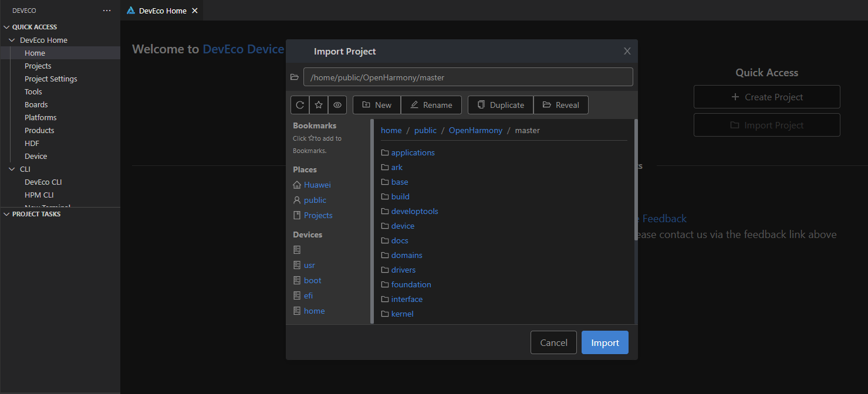Click the Rename button
The image size is (868, 394).
pos(431,105)
